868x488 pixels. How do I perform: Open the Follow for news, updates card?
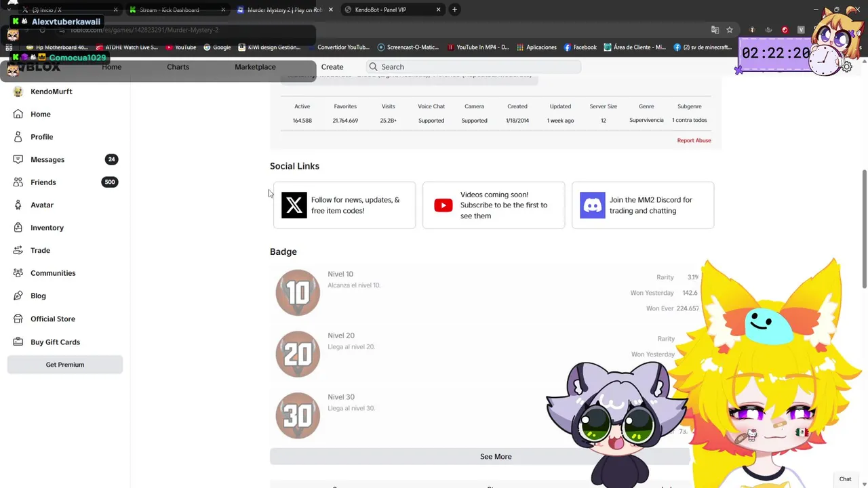tap(344, 205)
